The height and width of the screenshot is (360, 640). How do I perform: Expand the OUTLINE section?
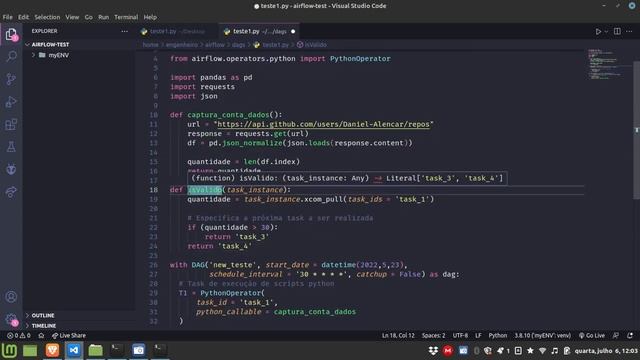[78, 316]
